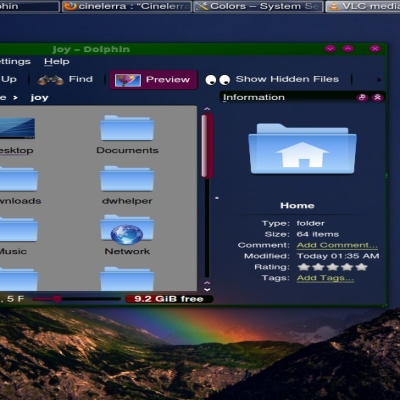
Task: Expand the toolbar overflow arrow
Action: point(378,80)
